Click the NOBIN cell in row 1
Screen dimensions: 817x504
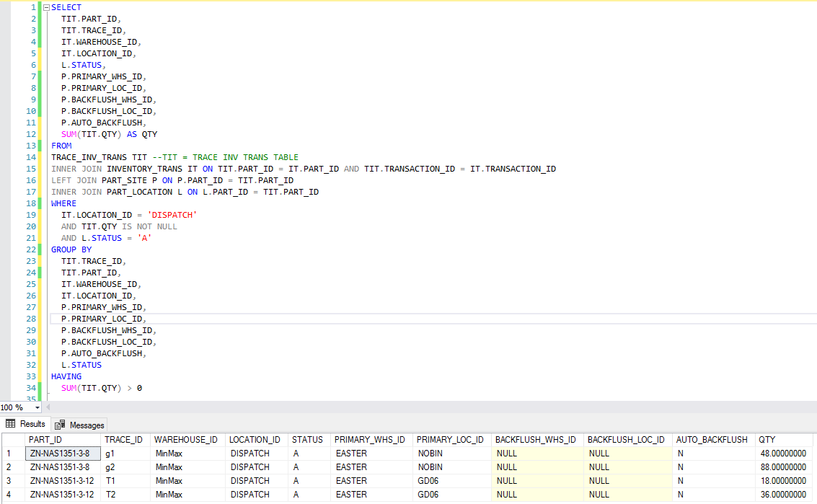point(451,454)
